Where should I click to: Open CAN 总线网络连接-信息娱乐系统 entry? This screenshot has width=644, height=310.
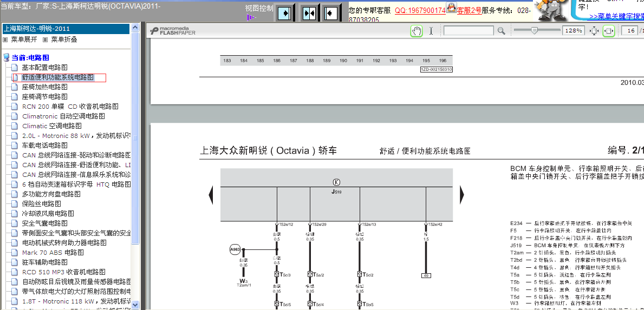76,175
